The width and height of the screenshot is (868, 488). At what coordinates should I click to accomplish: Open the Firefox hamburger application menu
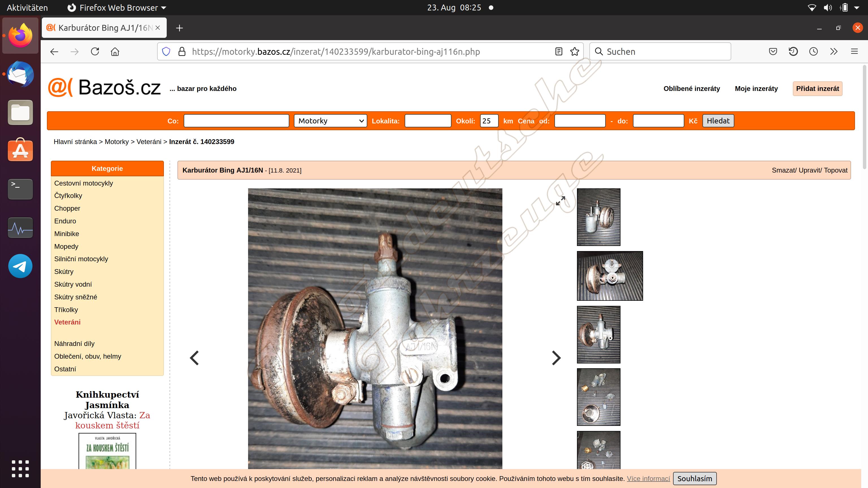click(x=854, y=51)
